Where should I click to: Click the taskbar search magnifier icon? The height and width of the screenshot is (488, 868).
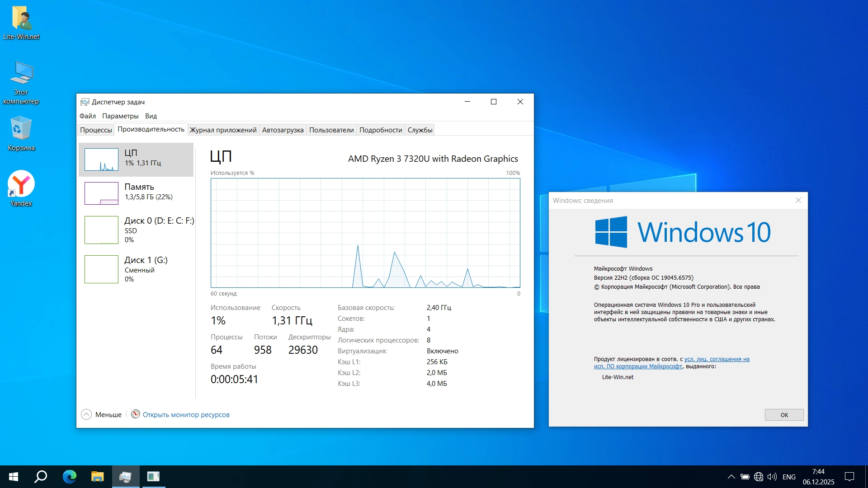[41, 477]
